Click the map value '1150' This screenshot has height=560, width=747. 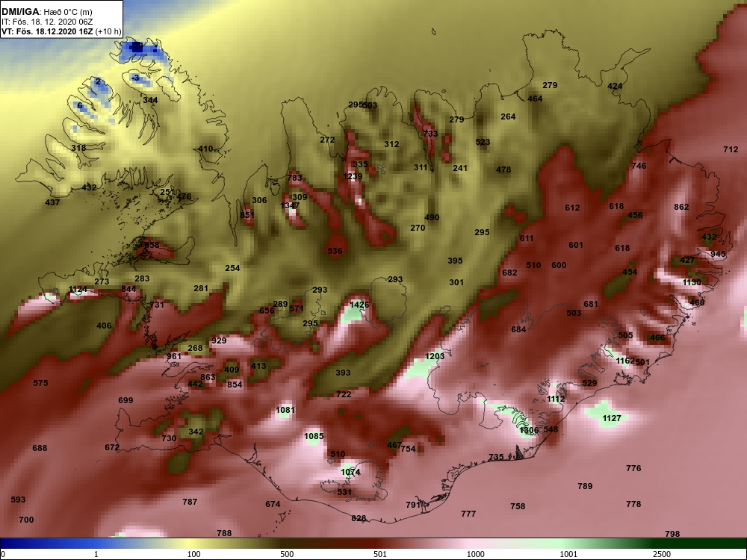click(691, 282)
